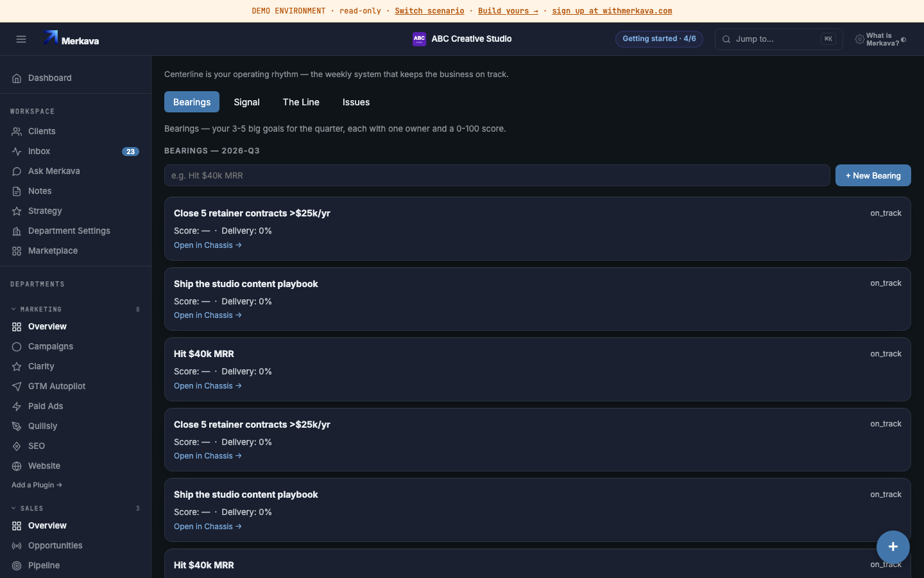Open the Getting started 4/6 checklist

(659, 39)
